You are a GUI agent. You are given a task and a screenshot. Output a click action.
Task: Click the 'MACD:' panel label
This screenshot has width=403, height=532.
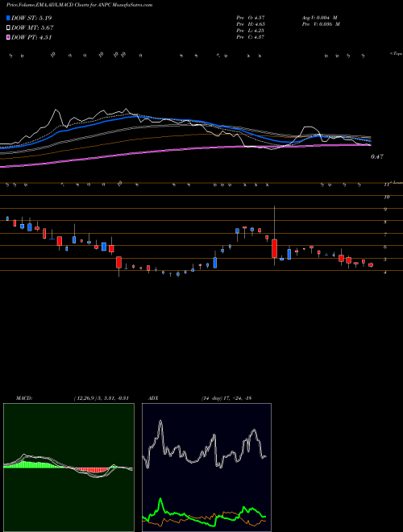pos(23,398)
